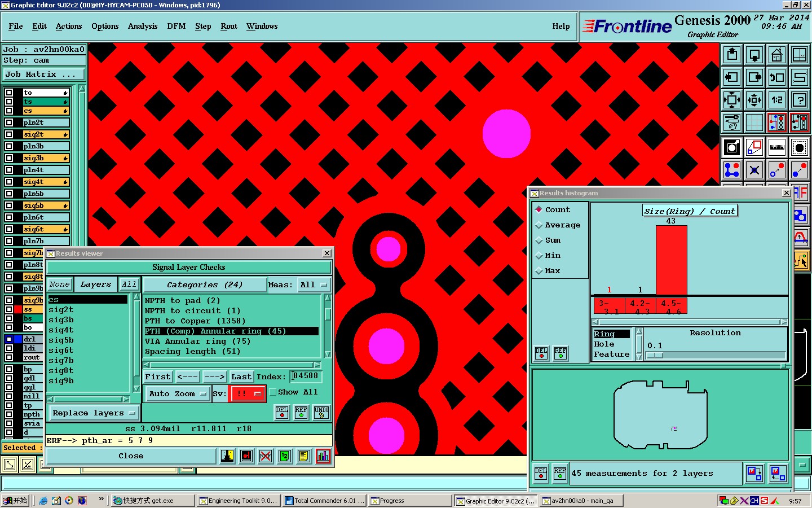Click categories list scroll down arrow
Screen dimensions: 812x508
click(x=327, y=354)
